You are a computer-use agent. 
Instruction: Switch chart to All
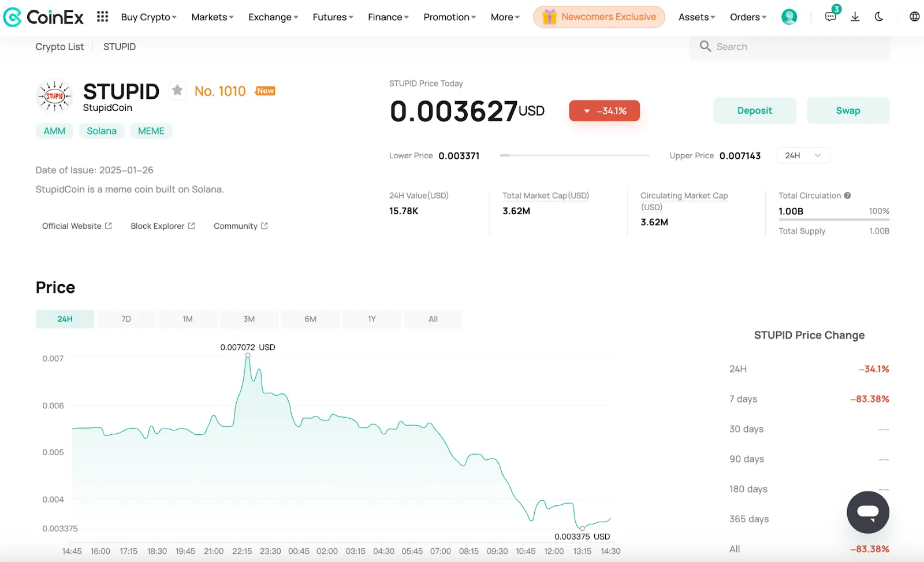click(433, 319)
